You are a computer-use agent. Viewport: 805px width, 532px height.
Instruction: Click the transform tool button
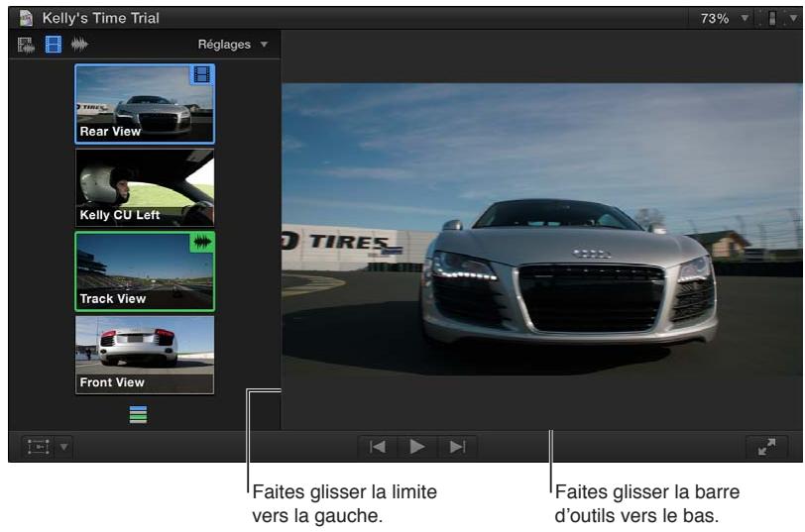pyautogui.click(x=38, y=447)
